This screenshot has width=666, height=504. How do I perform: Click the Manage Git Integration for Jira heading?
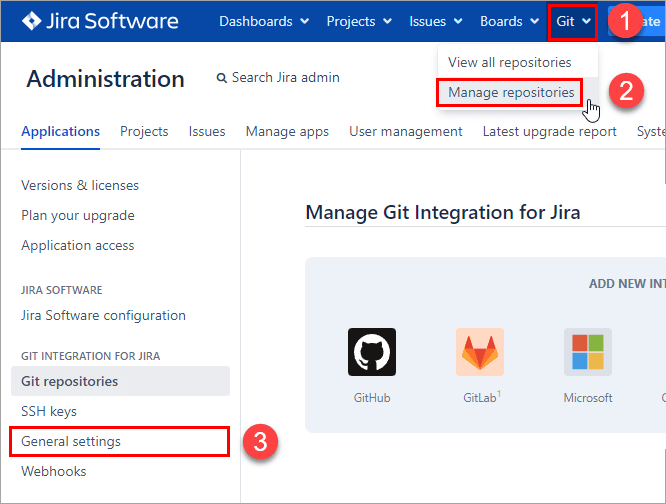[x=443, y=212]
